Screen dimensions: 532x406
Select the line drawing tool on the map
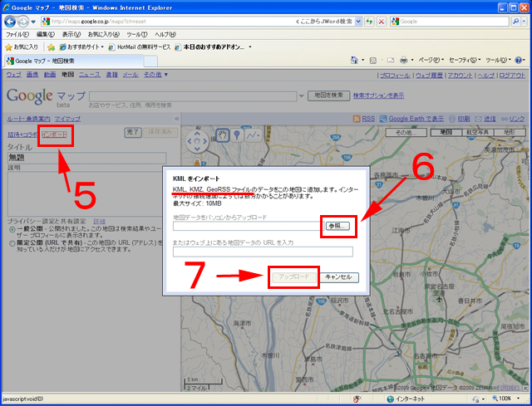(253, 135)
